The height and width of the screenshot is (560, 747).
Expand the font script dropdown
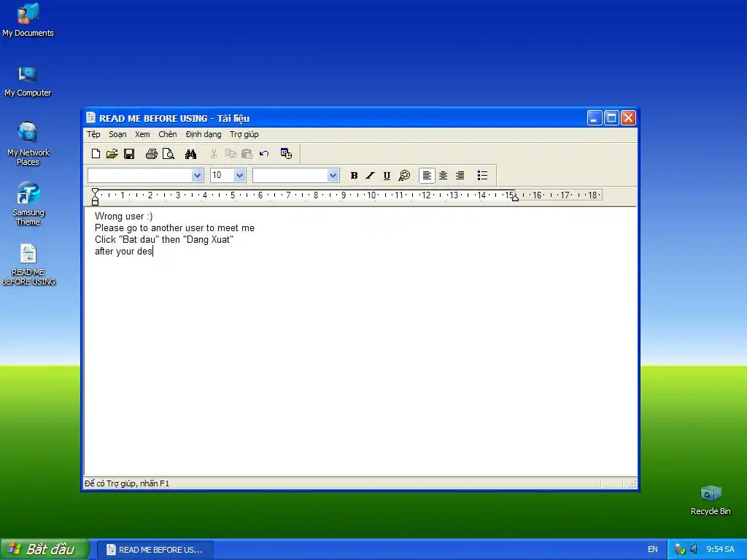pyautogui.click(x=333, y=175)
